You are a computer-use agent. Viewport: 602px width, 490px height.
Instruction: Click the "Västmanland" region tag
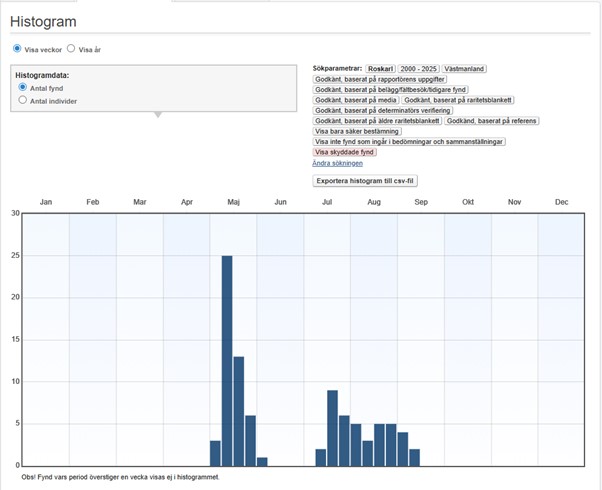464,68
